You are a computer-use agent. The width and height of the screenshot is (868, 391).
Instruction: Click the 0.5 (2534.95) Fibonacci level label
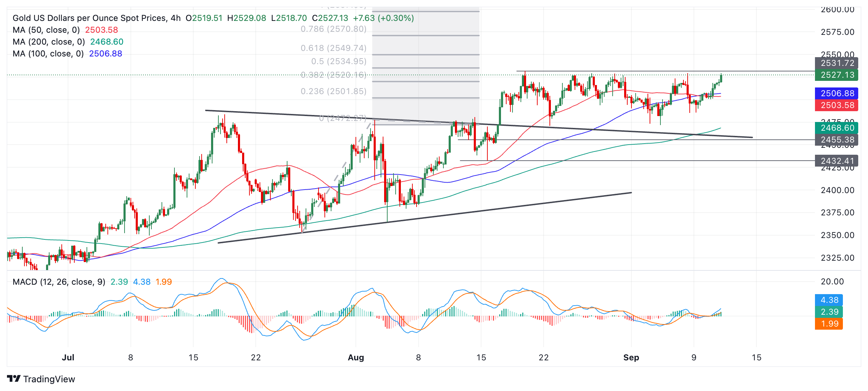(x=338, y=61)
